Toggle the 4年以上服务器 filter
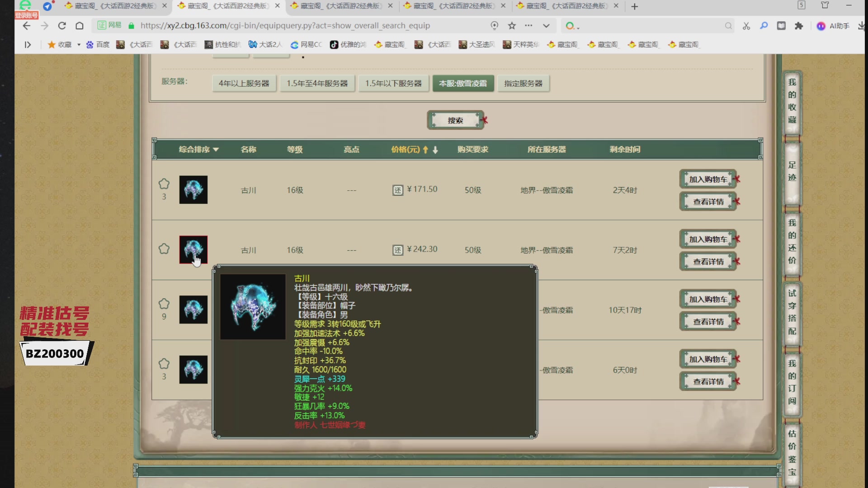Viewport: 868px width, 488px height. click(244, 84)
